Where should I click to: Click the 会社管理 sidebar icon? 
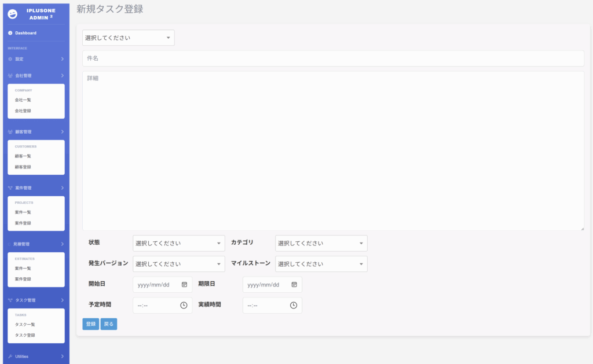click(x=10, y=76)
